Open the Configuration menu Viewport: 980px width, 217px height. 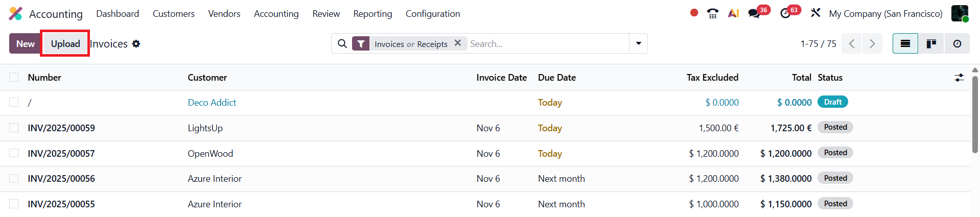(x=433, y=14)
